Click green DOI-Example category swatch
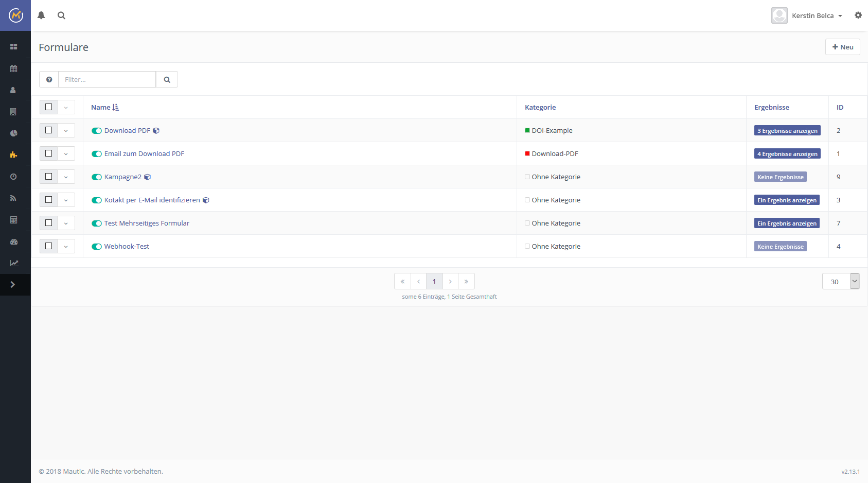Image resolution: width=868 pixels, height=483 pixels. click(x=527, y=130)
